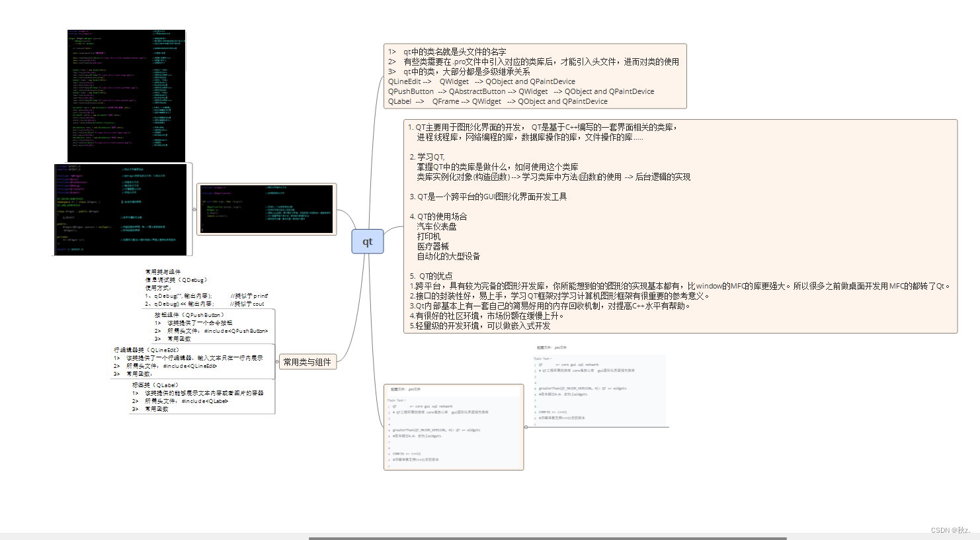Click the line 'QT是一个跨平台的GUI图形化界面开发工具'
The width and height of the screenshot is (980, 540).
pos(488,197)
